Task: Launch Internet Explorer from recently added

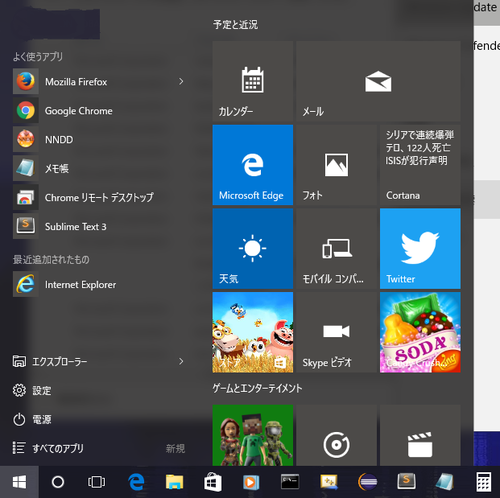Action: [100, 284]
